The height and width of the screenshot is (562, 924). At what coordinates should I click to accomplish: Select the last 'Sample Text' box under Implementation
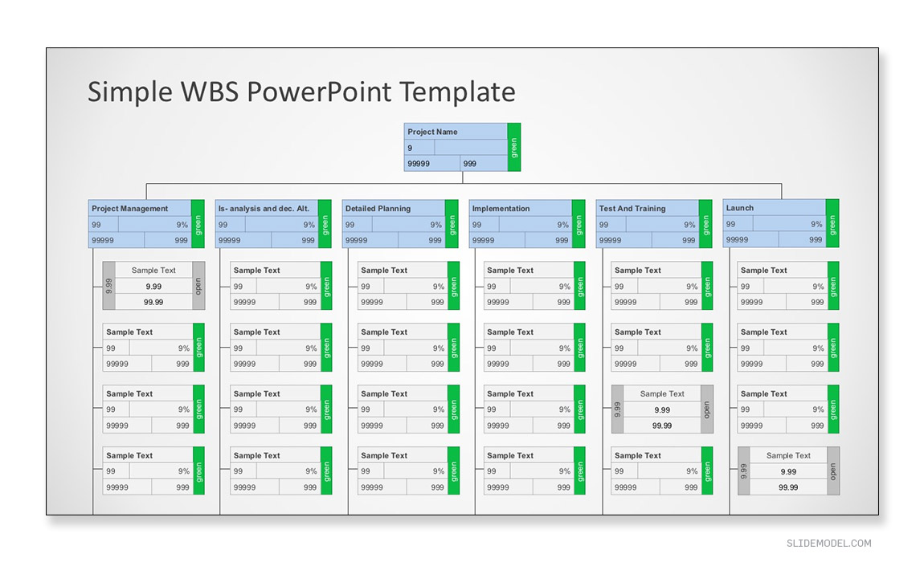point(534,470)
